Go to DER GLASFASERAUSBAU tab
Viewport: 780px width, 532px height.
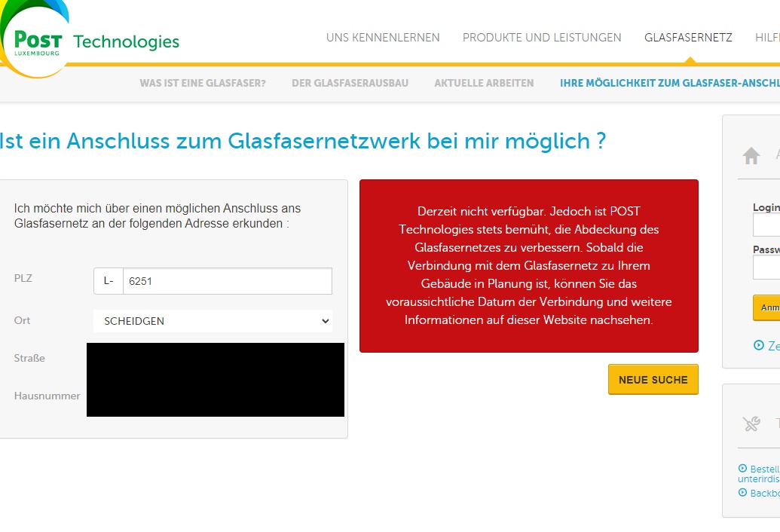click(350, 84)
